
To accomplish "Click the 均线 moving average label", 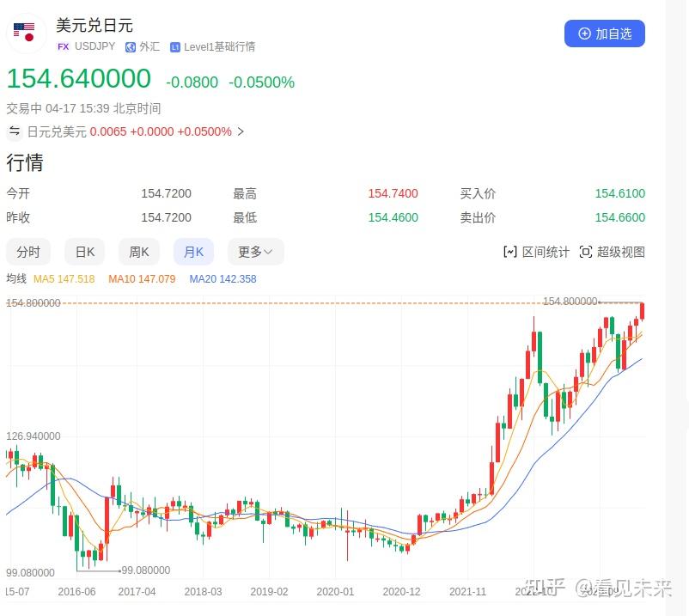I will coord(16,278).
